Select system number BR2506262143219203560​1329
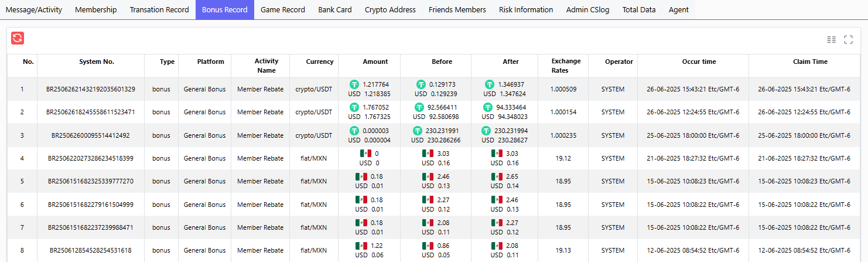 coord(91,89)
